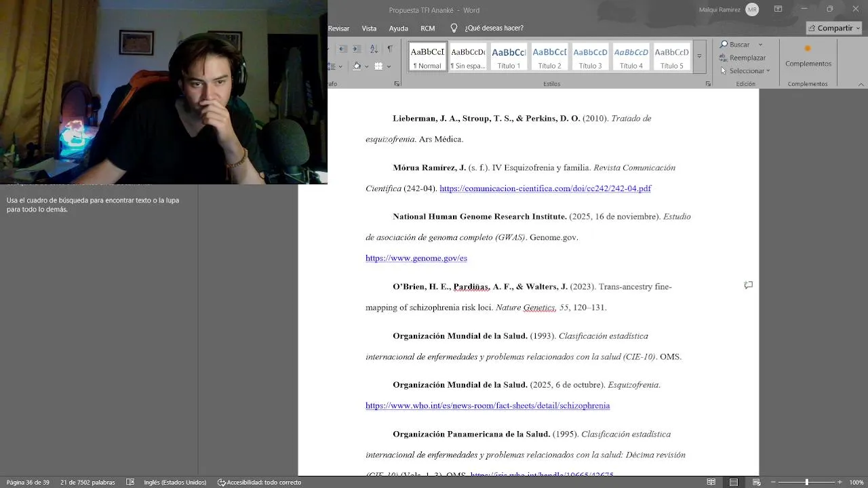Click lightbulb Tell Me icon
Image resolution: width=868 pixels, height=488 pixels.
coord(454,28)
